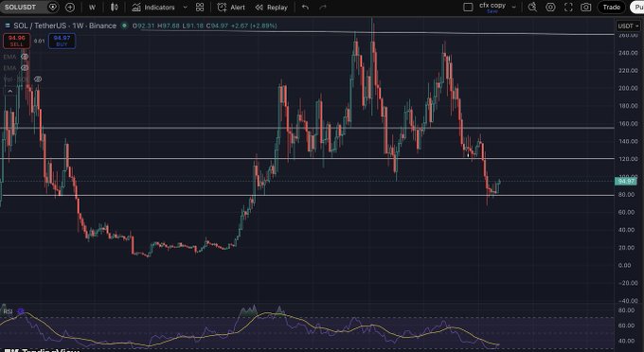This screenshot has height=352, width=644.
Task: Click the cfx copy layout name
Action: point(492,6)
